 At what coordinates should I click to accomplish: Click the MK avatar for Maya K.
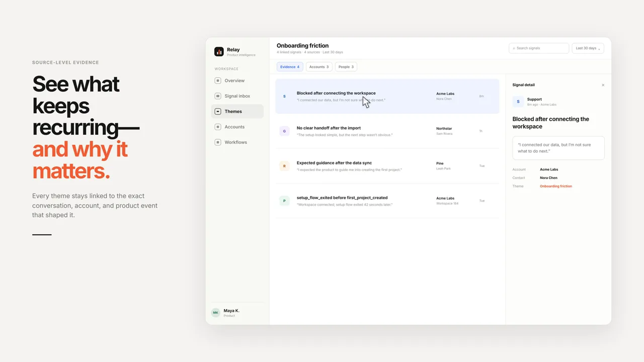tap(216, 313)
